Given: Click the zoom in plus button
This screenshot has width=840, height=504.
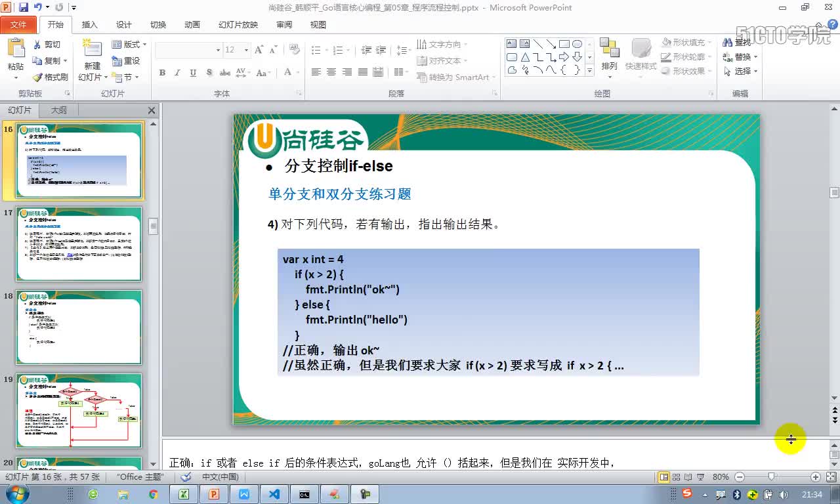Looking at the screenshot, I should coord(815,477).
